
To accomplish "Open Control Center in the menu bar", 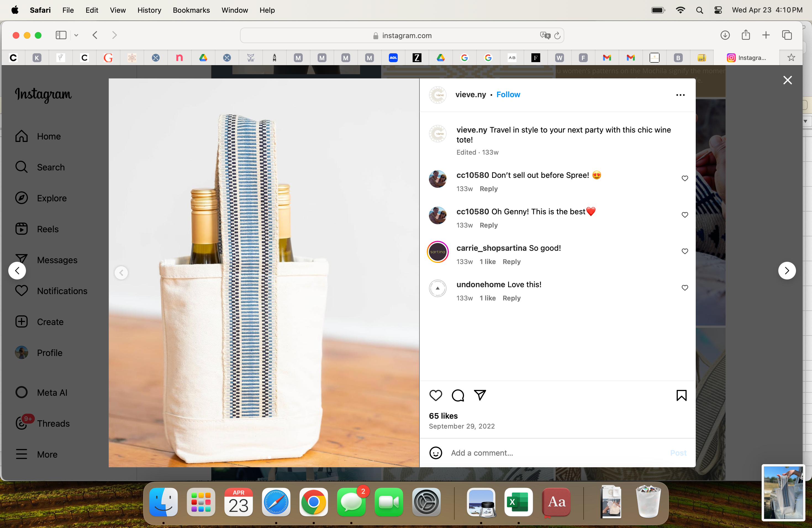I will coord(718,10).
